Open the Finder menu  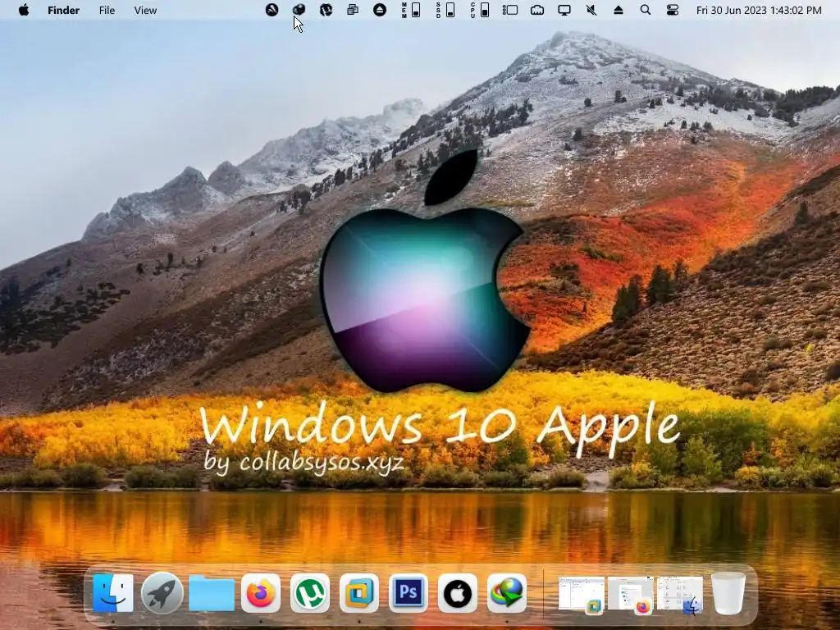[x=63, y=10]
